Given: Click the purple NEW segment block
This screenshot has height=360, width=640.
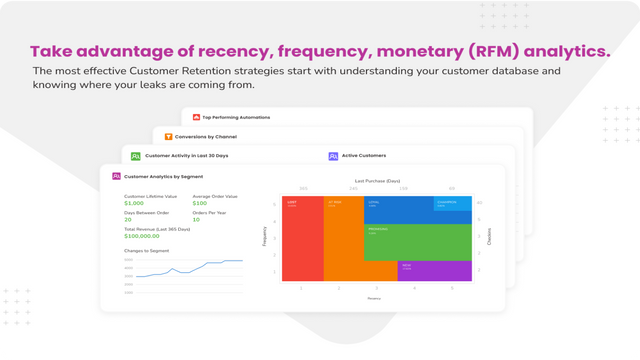Looking at the screenshot, I should tap(435, 271).
